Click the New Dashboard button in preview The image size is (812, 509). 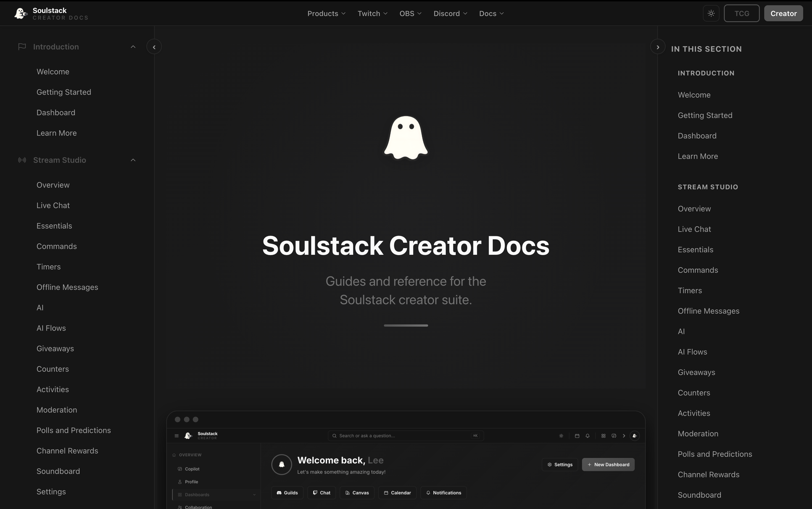click(608, 465)
